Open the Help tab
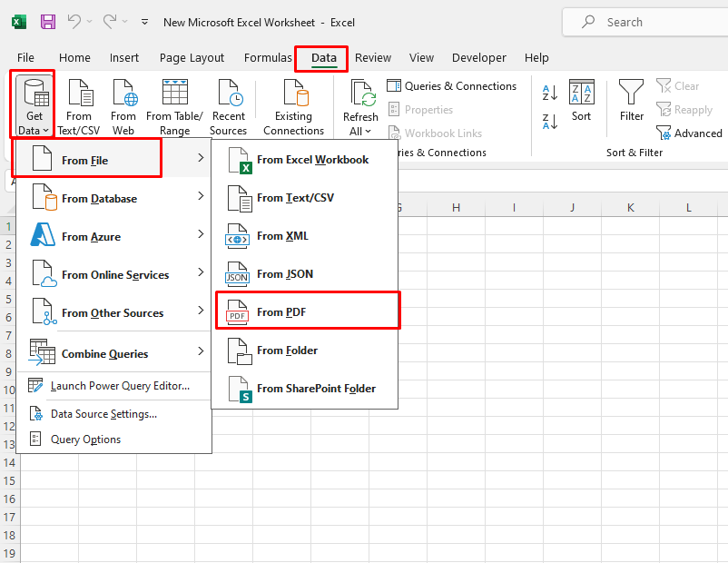Screen dimensions: 728x563 click(x=536, y=57)
